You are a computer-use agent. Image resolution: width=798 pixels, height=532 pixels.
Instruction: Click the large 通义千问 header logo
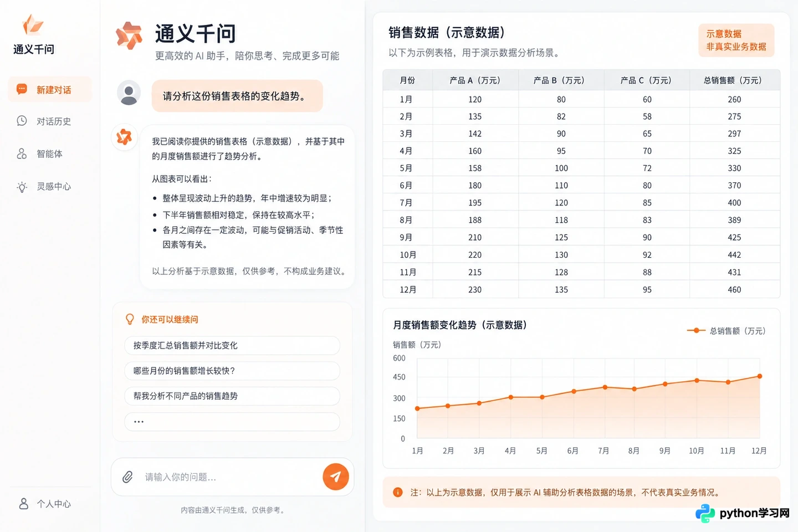129,36
